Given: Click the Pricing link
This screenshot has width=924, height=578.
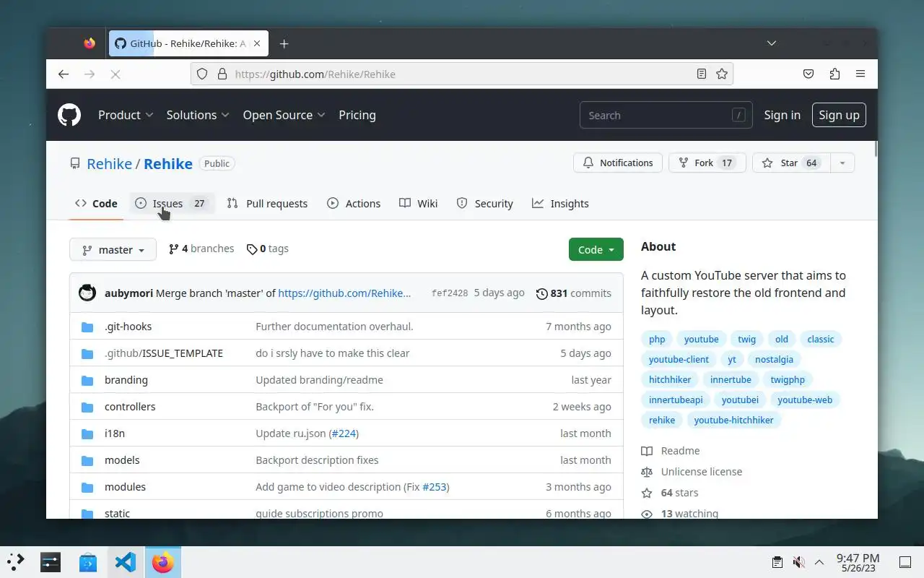Looking at the screenshot, I should pos(357,115).
